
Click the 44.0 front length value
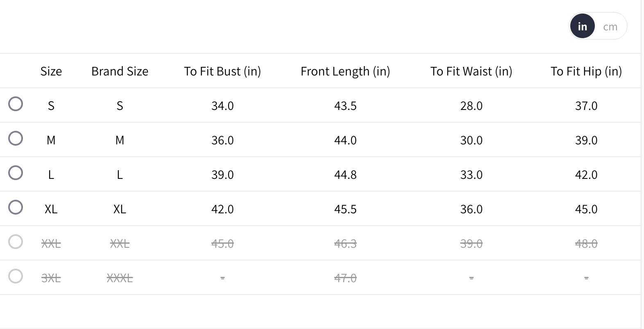345,140
